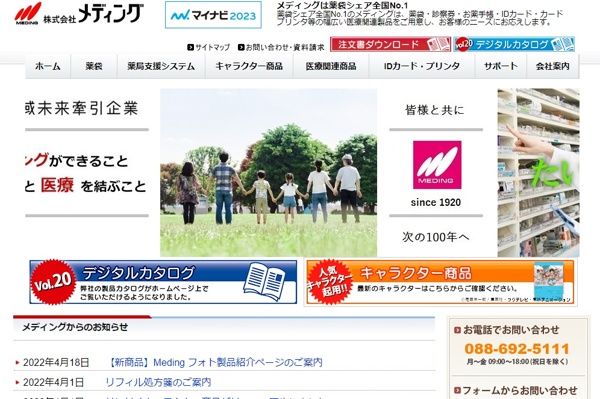Click メディングは薬袋シェア全国No.1 headline

click(x=342, y=5)
